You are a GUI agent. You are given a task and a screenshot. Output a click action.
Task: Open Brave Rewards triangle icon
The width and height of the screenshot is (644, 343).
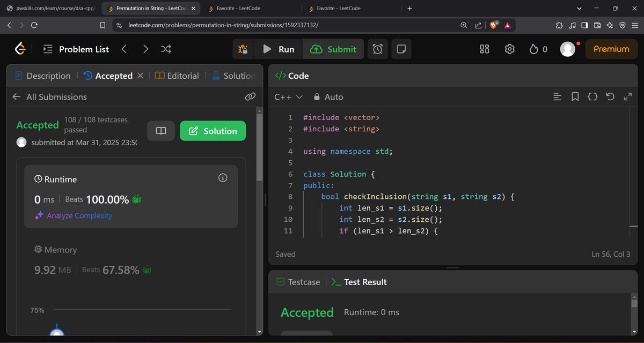tap(508, 25)
